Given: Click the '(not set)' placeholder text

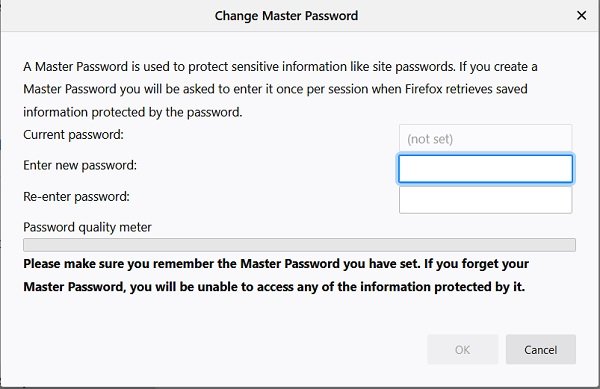Looking at the screenshot, I should point(430,139).
